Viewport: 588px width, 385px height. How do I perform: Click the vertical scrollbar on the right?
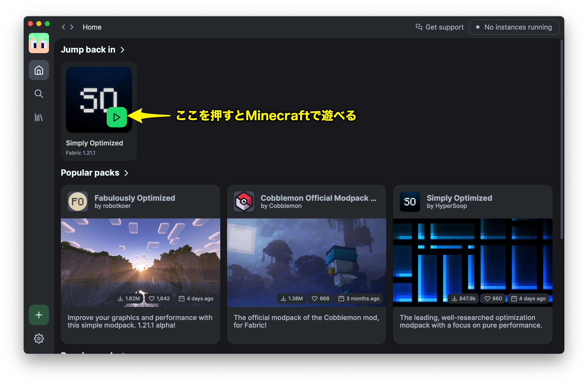point(562,140)
